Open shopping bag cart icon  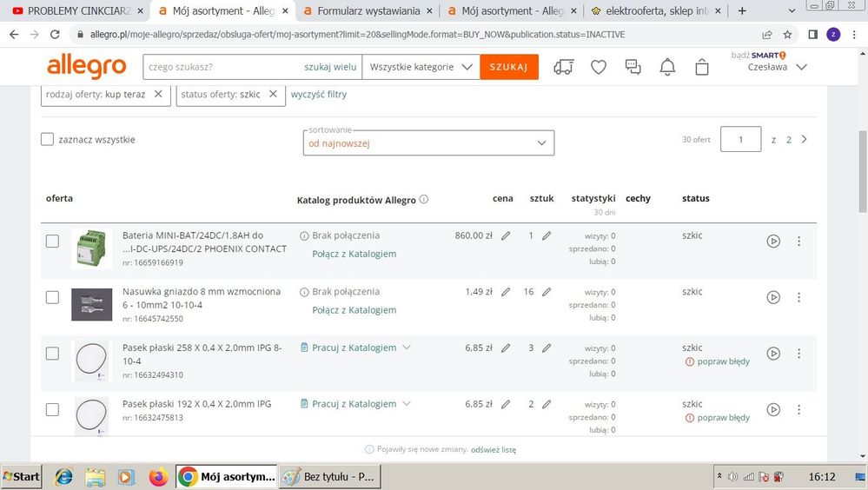click(702, 67)
